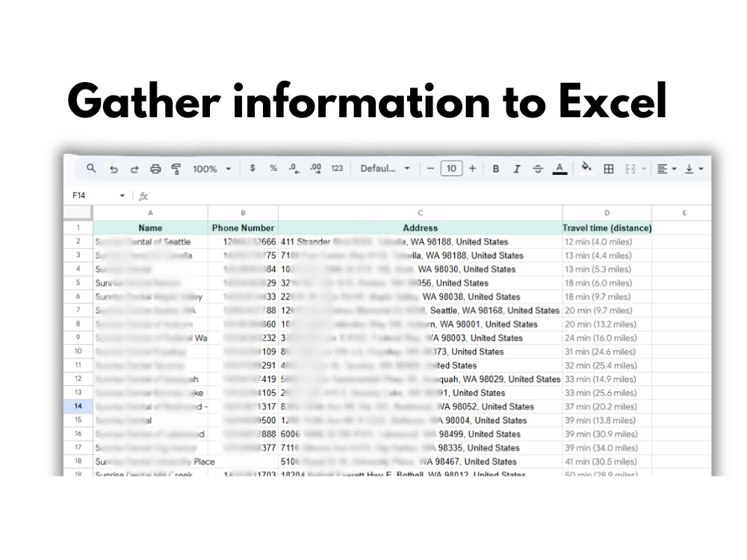
Task: Click cell with 13 min (5.3 miles)
Action: click(607, 270)
